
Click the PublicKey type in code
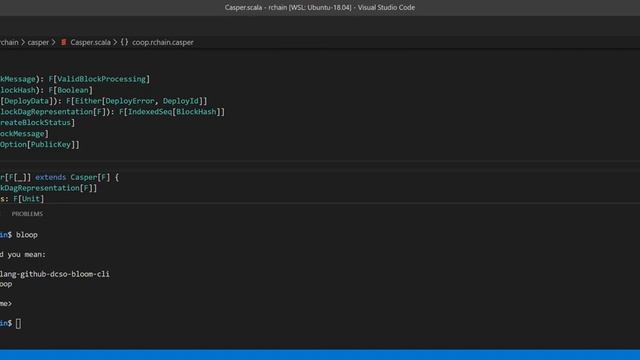[51, 144]
